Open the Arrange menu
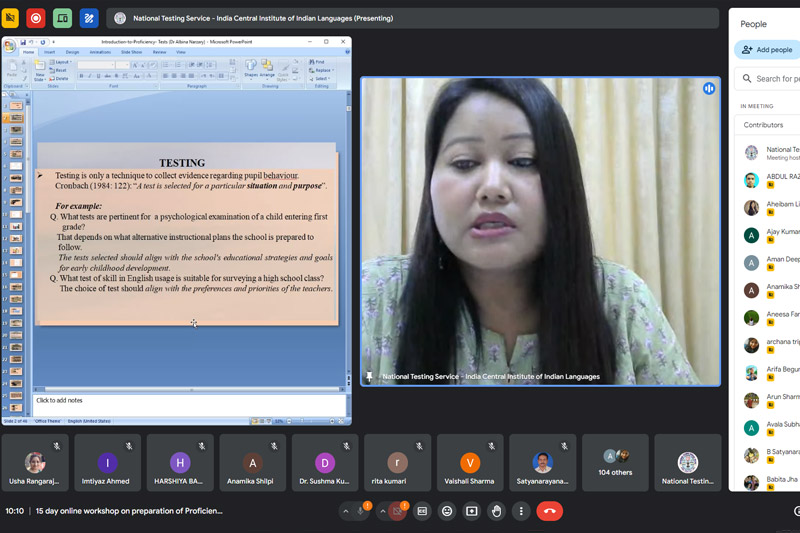This screenshot has height=533, width=800. point(267,69)
